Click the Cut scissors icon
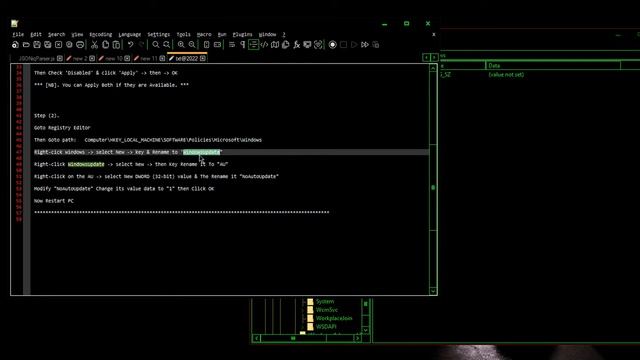 [x=94, y=44]
